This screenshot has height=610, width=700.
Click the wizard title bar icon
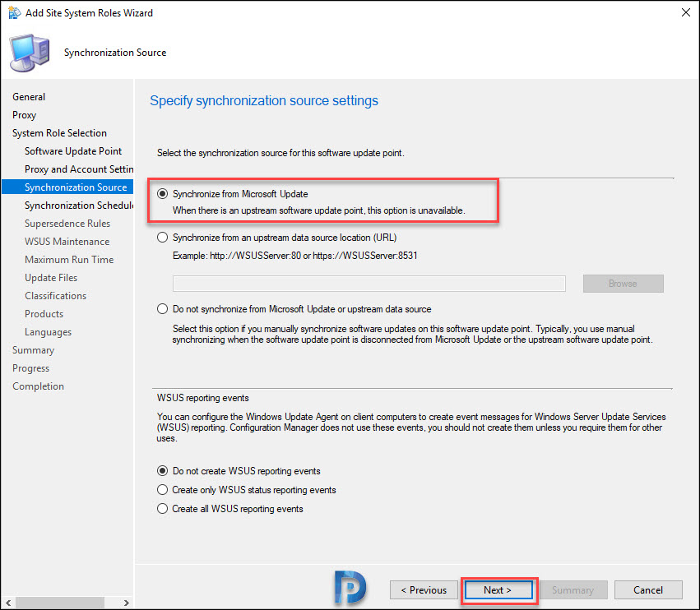[x=14, y=12]
